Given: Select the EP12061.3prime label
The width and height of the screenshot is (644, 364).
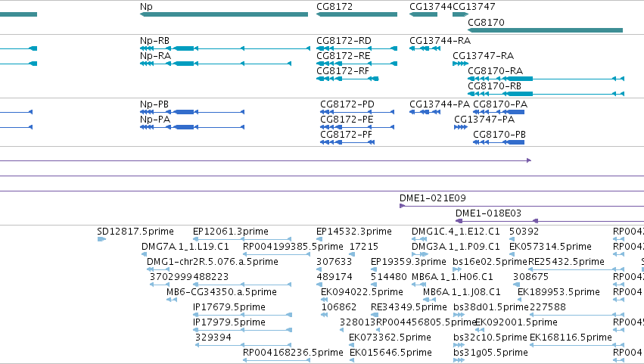Looking at the screenshot, I should [x=231, y=232].
